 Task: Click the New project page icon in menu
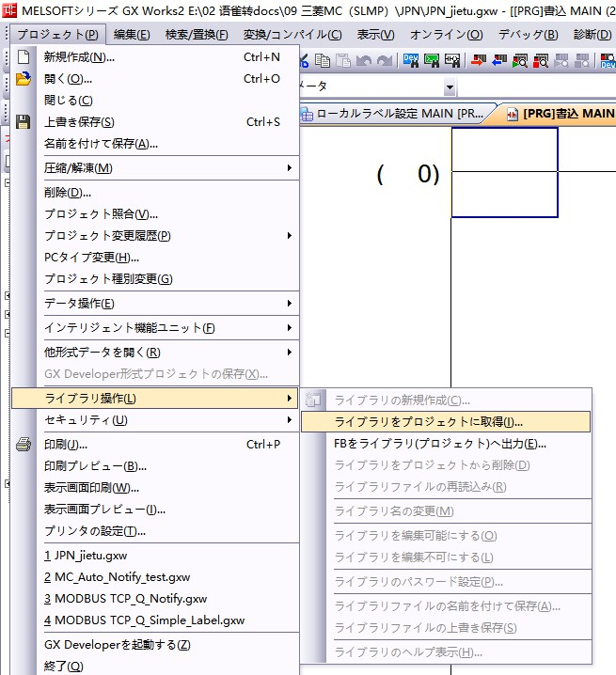coord(24,56)
